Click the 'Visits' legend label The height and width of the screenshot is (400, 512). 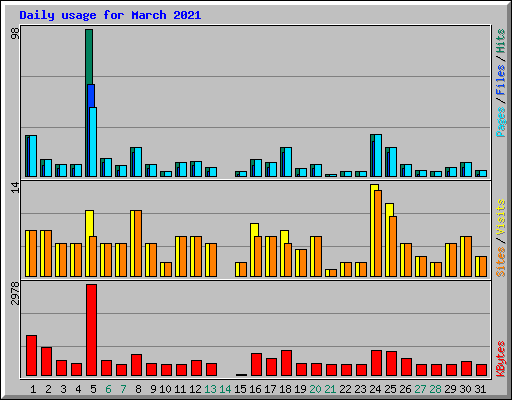click(501, 218)
